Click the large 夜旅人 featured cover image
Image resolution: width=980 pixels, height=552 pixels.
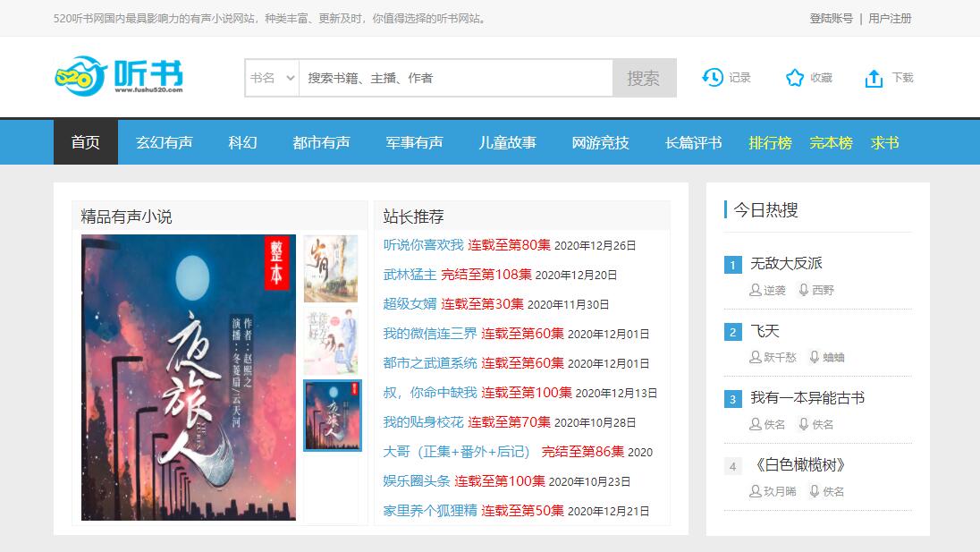[x=188, y=378]
